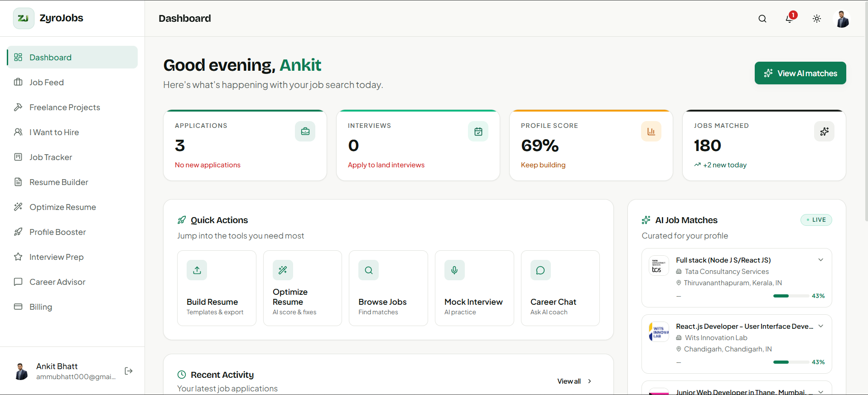The image size is (868, 395).
Task: Open I Want to Hire page
Action: tap(72, 132)
